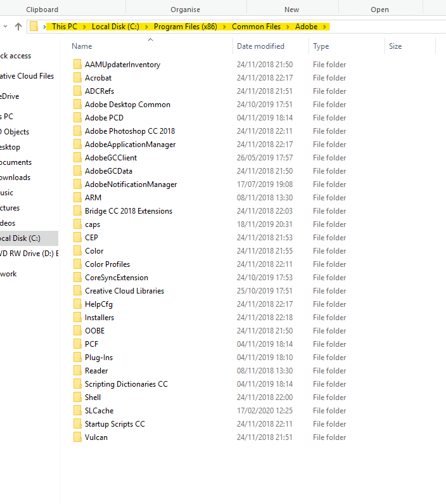This screenshot has height=504, width=446.
Task: Select Local Disk (C:) in sidebar
Action: [x=29, y=238]
